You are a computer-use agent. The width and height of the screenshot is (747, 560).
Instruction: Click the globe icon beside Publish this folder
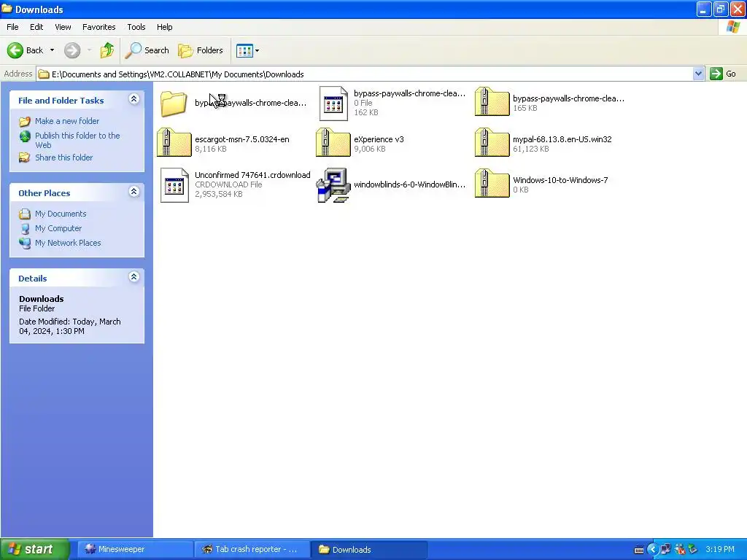(25, 136)
